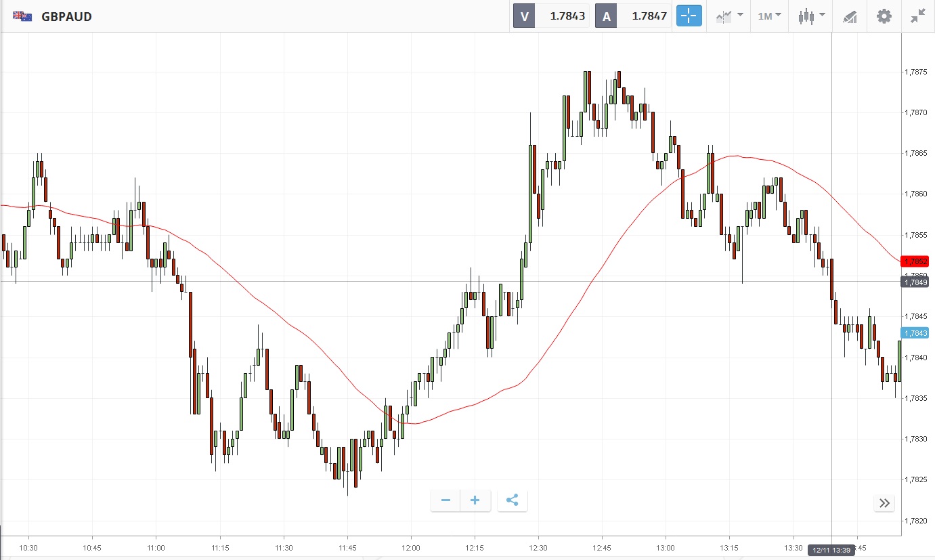Share the chart
Screen dimensions: 935x560
click(513, 500)
